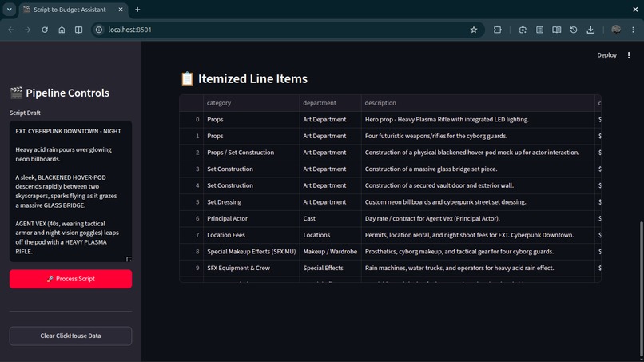Viewport: 644px width, 362px height.
Task: Select the Four futuristic weapons description cell
Action: [478, 136]
